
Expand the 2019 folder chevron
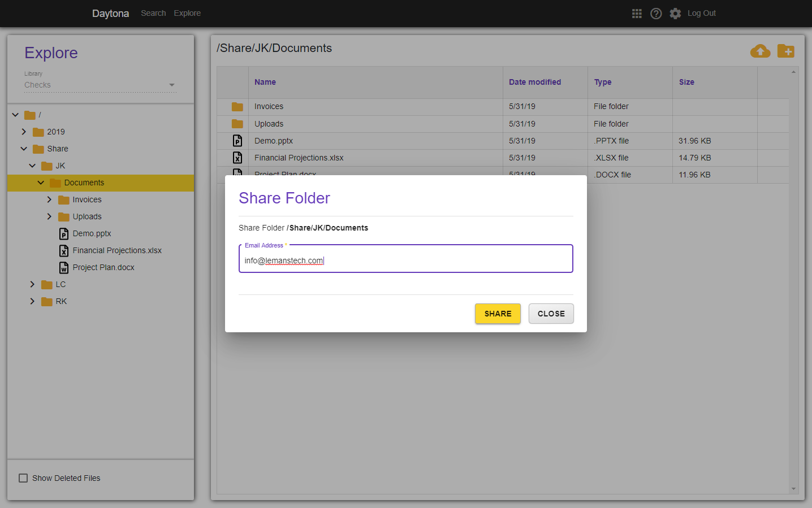[x=24, y=132]
